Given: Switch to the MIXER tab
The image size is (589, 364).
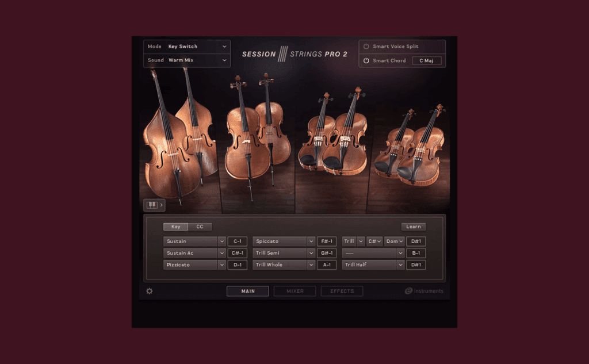Looking at the screenshot, I should pos(295,291).
